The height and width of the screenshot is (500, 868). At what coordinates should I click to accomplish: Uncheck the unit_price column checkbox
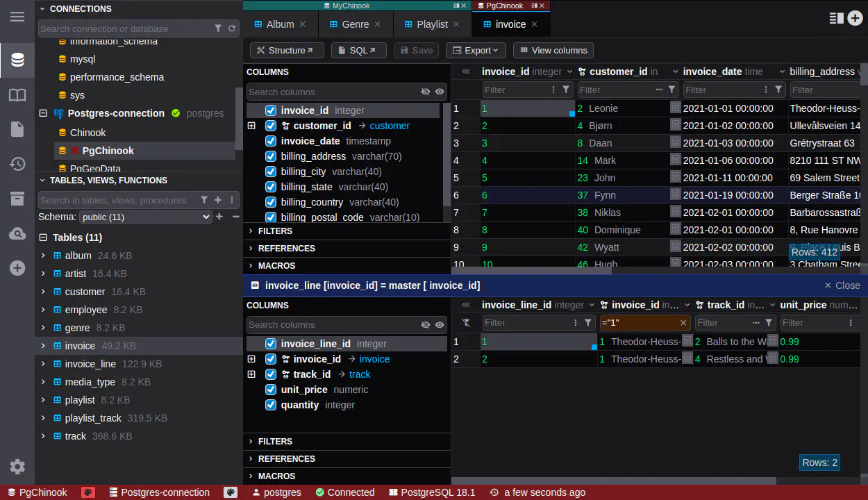pyautogui.click(x=271, y=390)
